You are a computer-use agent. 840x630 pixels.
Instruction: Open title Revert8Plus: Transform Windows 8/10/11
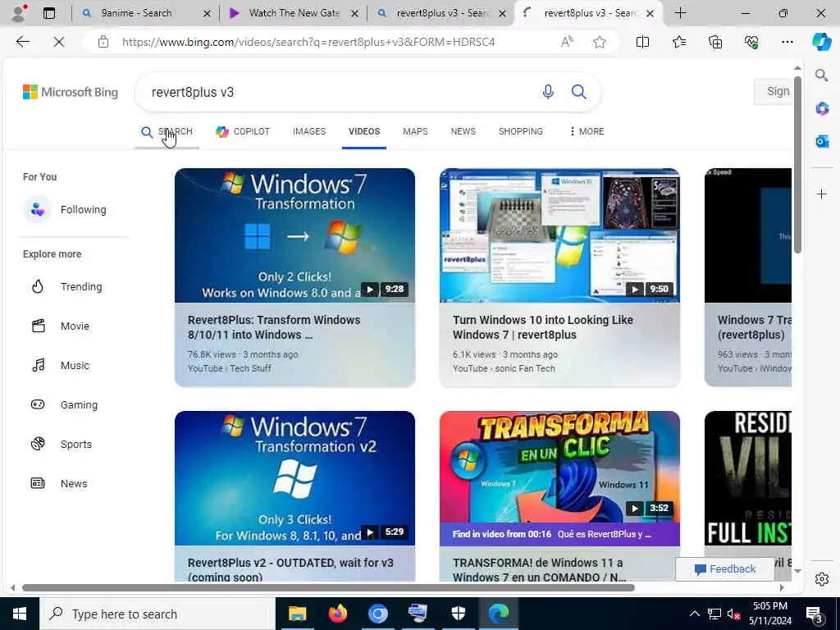coord(274,327)
